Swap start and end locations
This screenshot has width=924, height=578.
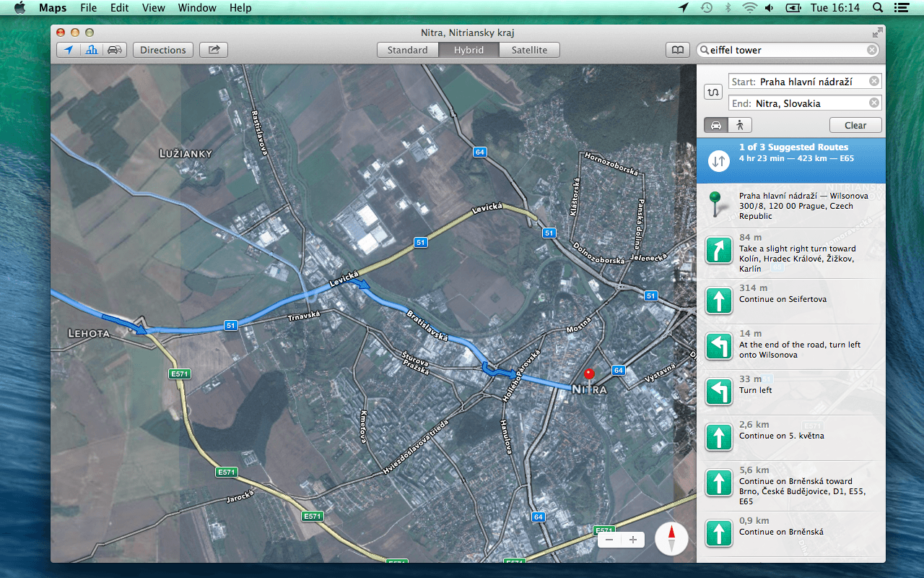tap(714, 92)
